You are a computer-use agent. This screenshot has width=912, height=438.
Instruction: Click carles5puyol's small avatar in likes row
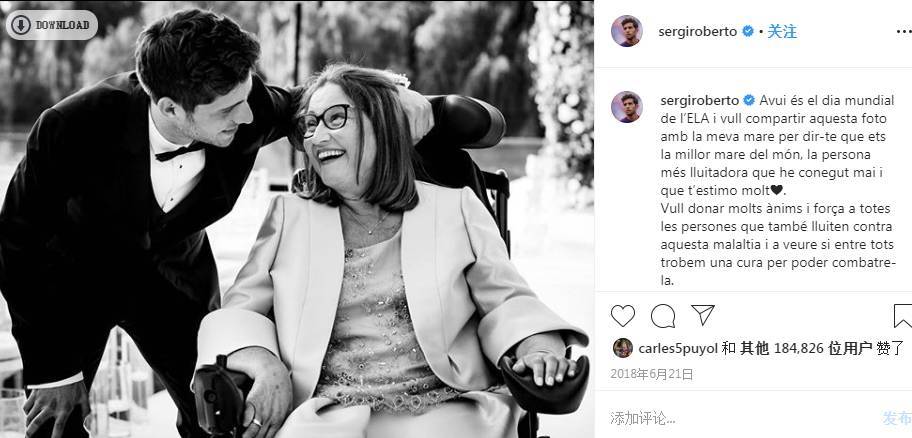click(x=622, y=348)
